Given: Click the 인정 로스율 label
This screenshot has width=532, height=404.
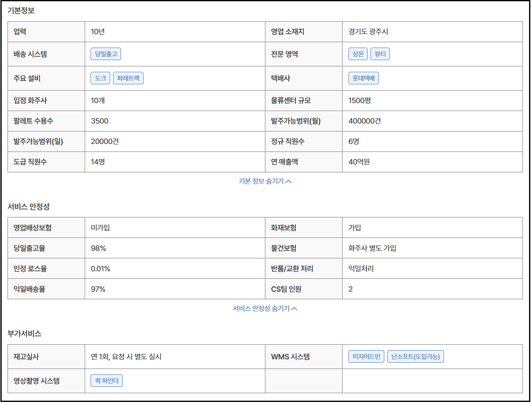Looking at the screenshot, I should coord(30,269).
